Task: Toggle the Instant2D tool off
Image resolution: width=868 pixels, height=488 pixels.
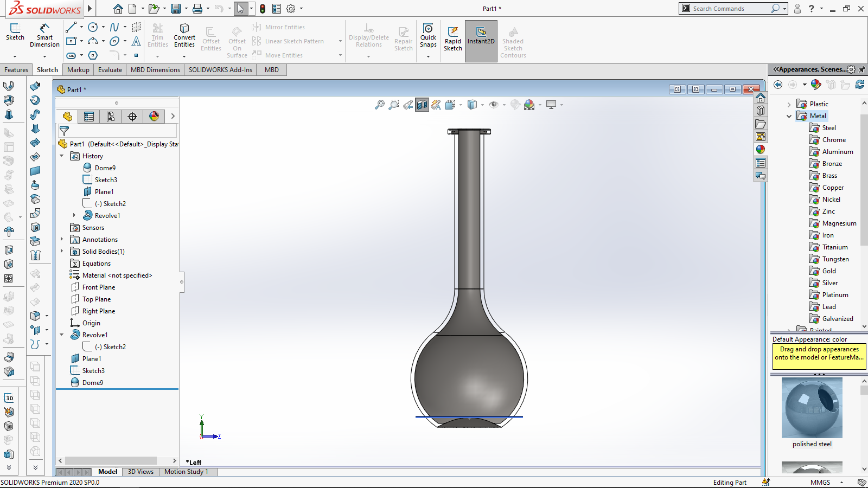Action: 481,34
